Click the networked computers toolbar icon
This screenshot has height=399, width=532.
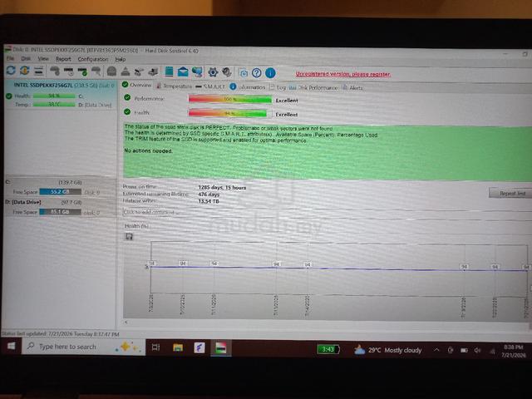[197, 71]
